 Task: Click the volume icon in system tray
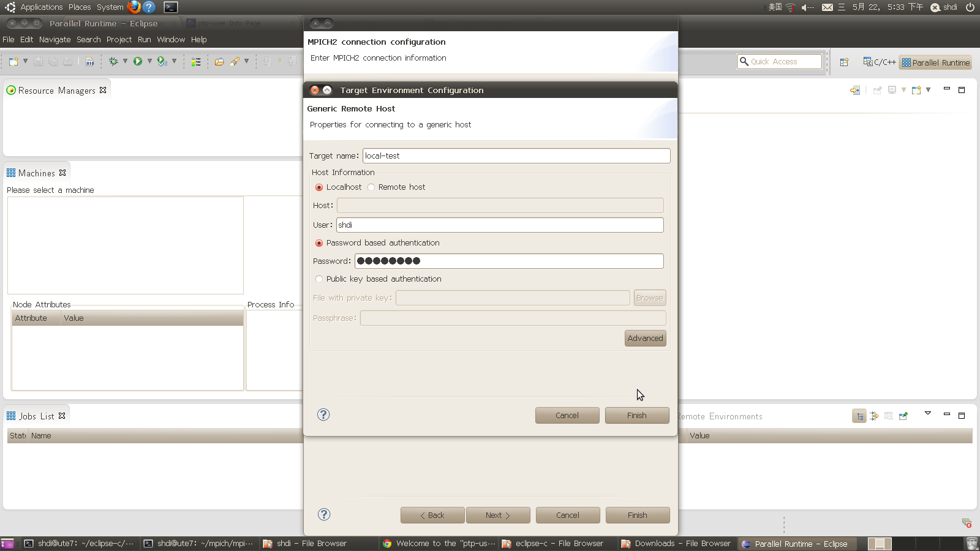click(x=808, y=7)
